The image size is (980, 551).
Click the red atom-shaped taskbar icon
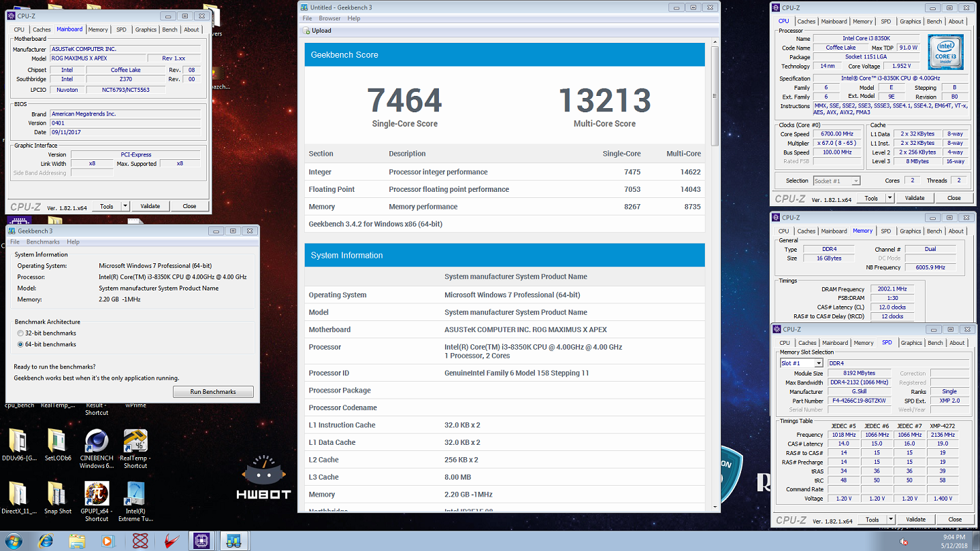140,541
